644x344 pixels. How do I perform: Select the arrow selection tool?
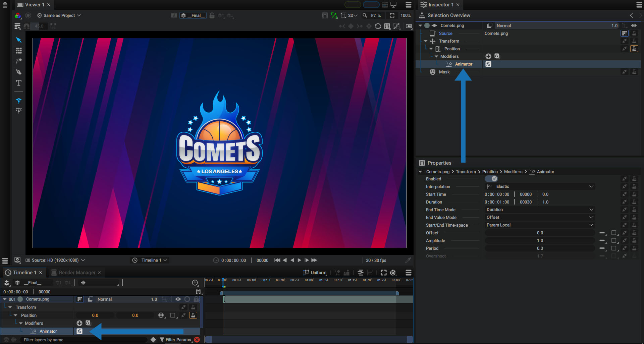click(19, 40)
